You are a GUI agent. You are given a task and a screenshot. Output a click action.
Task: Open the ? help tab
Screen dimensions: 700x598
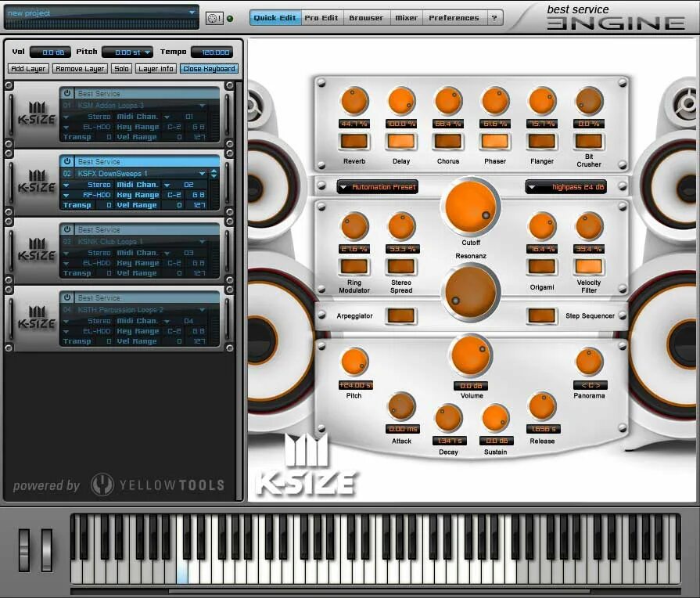tap(494, 18)
